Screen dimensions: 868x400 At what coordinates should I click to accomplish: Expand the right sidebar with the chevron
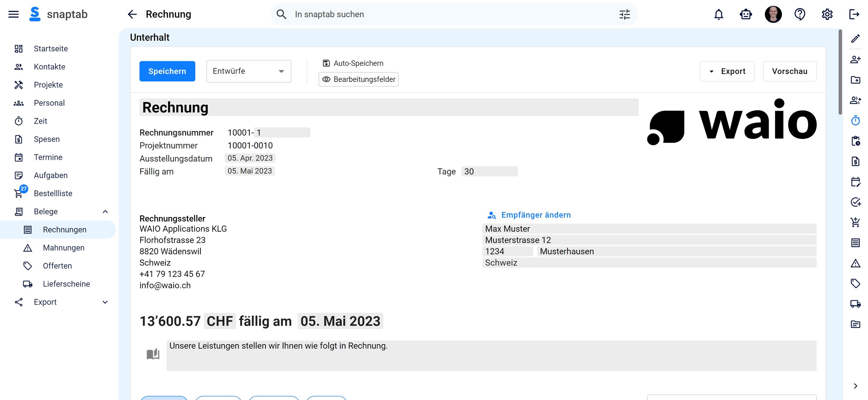point(855,386)
